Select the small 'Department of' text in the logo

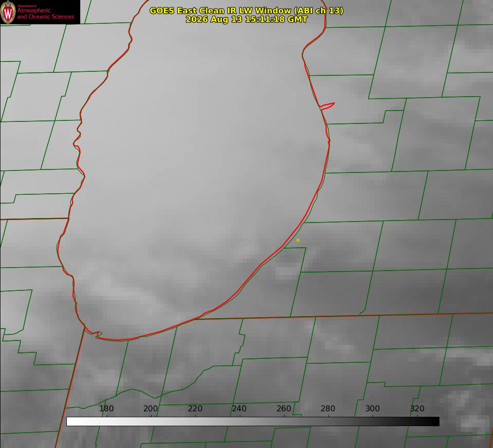tap(27, 6)
